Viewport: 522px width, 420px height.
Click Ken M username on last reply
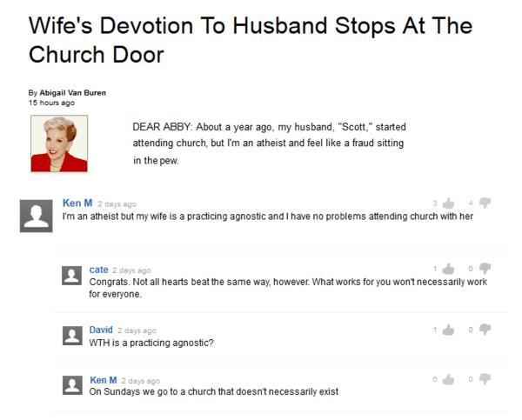[x=104, y=380]
